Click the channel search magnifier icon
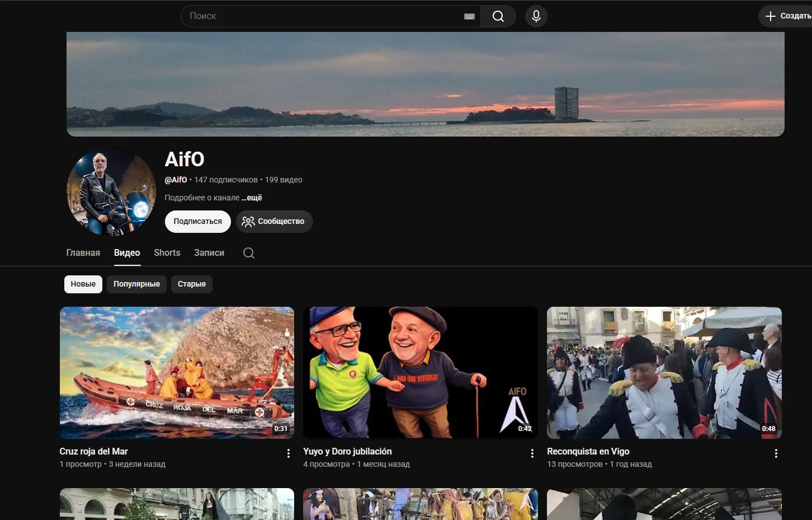 pos(249,253)
